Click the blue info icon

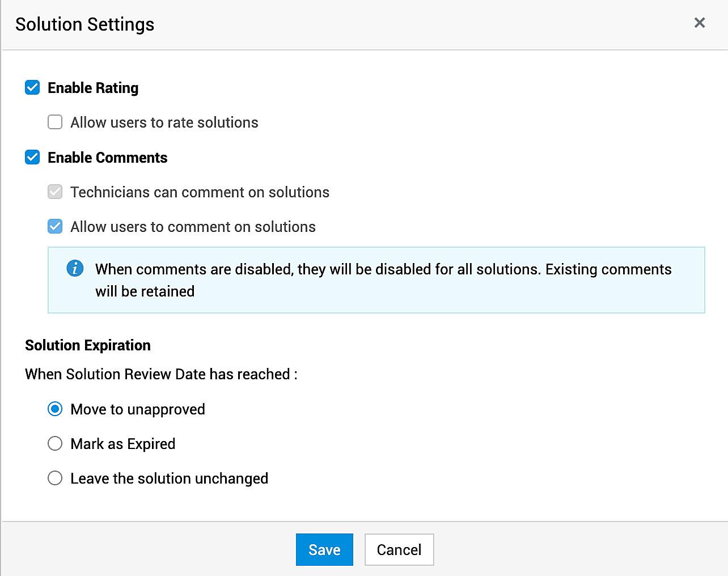point(75,268)
